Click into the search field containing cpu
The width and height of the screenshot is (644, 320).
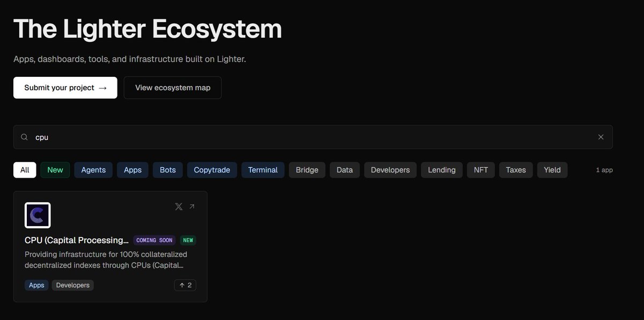313,137
